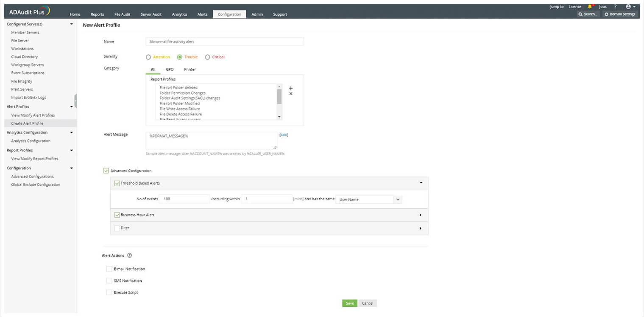The width and height of the screenshot is (644, 317).
Task: Select 'Folder Permission Changes' in report list
Action: (183, 93)
